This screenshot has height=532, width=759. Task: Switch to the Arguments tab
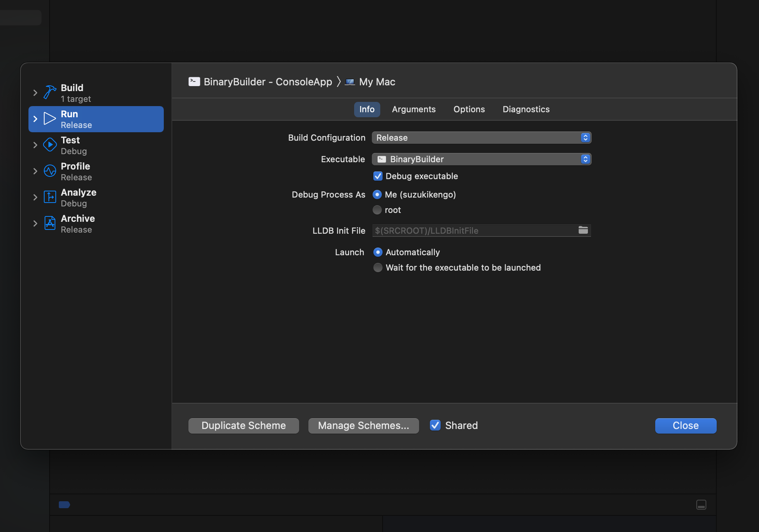coord(414,109)
